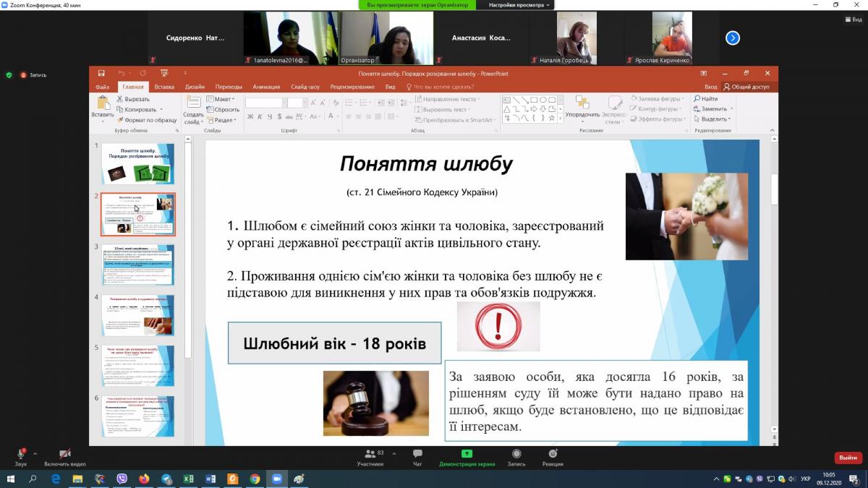Click the PowerPoint Save icon

click(x=101, y=73)
